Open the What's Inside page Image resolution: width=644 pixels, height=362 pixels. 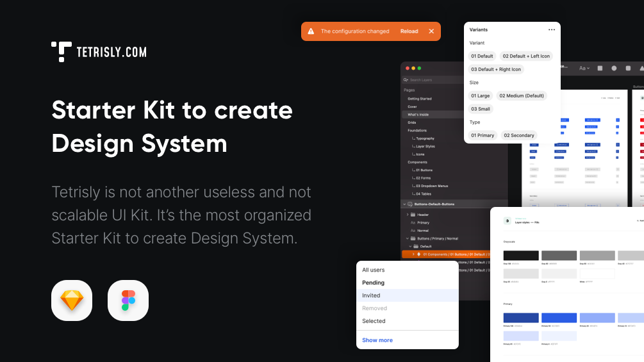[433, 115]
